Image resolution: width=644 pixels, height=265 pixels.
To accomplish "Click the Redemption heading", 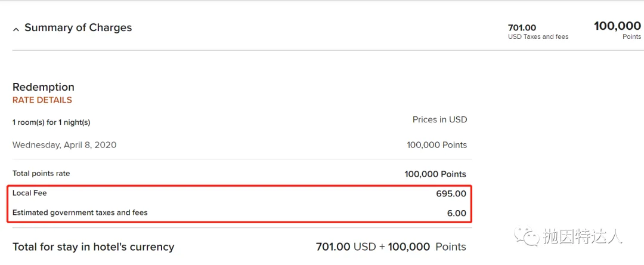I will pyautogui.click(x=44, y=87).
